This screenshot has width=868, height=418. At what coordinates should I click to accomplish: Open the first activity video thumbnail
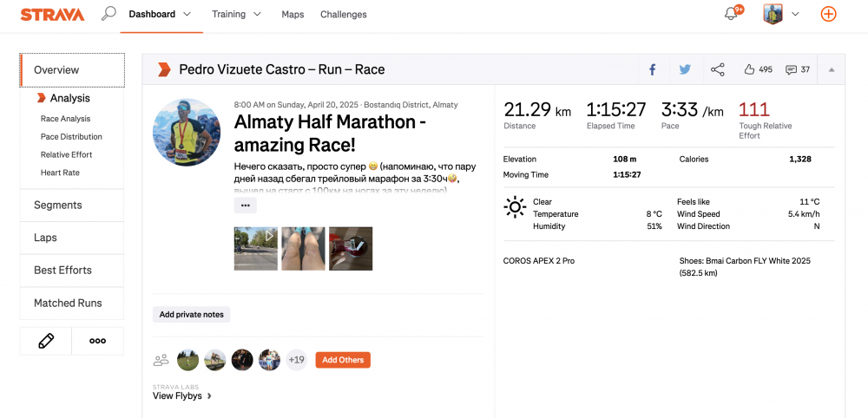coord(256,249)
